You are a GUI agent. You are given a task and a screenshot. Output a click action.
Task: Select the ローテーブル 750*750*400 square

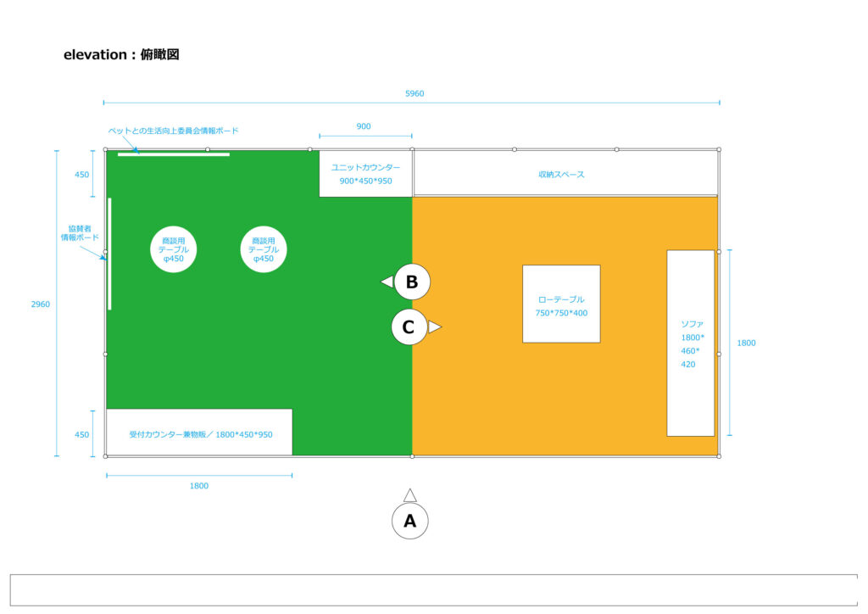pyautogui.click(x=561, y=304)
